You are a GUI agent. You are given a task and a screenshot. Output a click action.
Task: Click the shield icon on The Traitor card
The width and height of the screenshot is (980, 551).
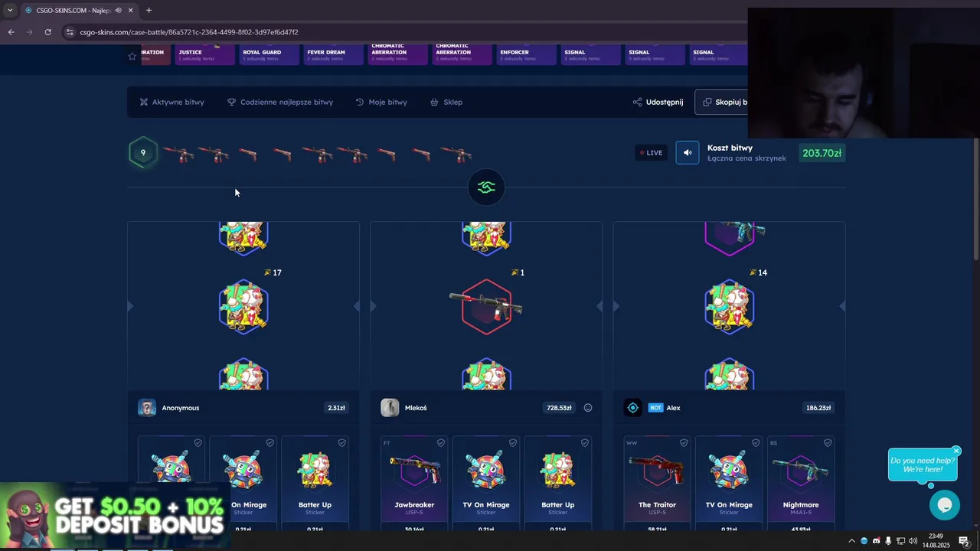point(684,442)
